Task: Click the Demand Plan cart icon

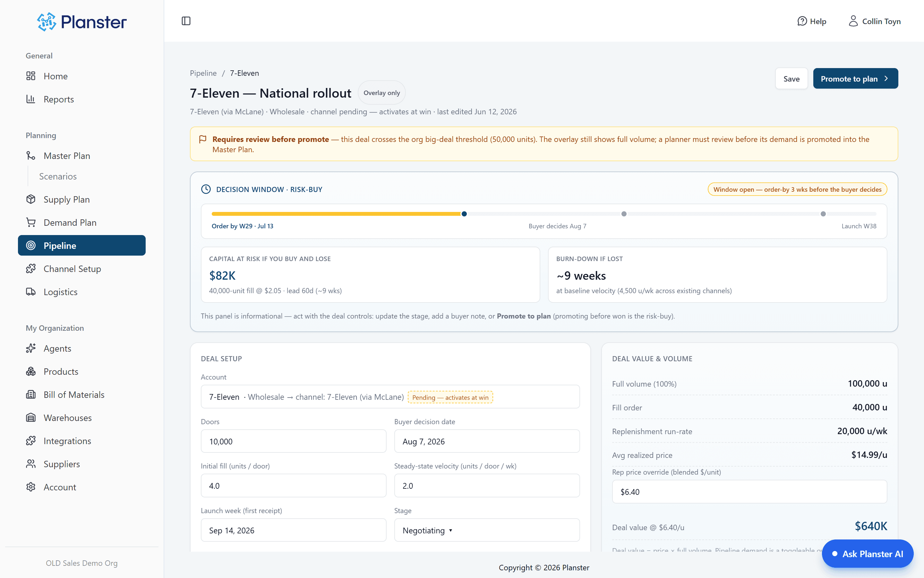Action: [x=31, y=223]
